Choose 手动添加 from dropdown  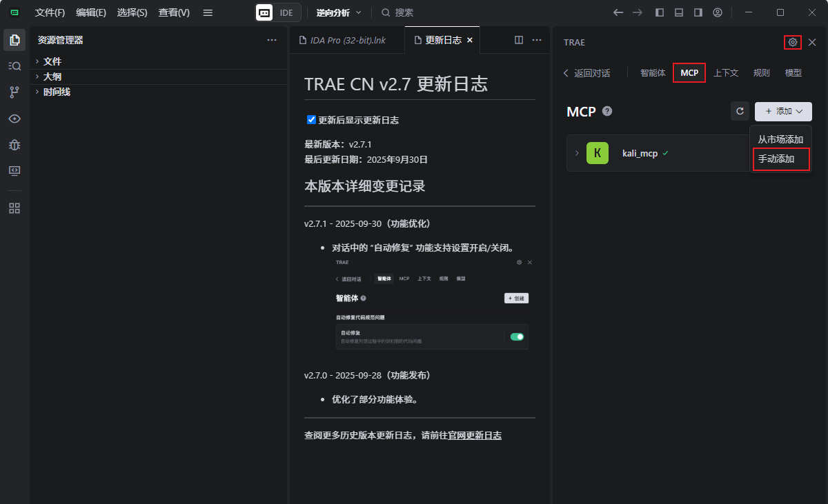tap(780, 159)
